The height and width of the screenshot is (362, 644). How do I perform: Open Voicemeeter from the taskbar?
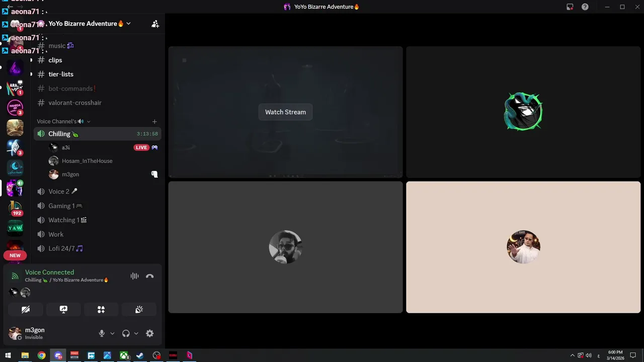coord(74,355)
